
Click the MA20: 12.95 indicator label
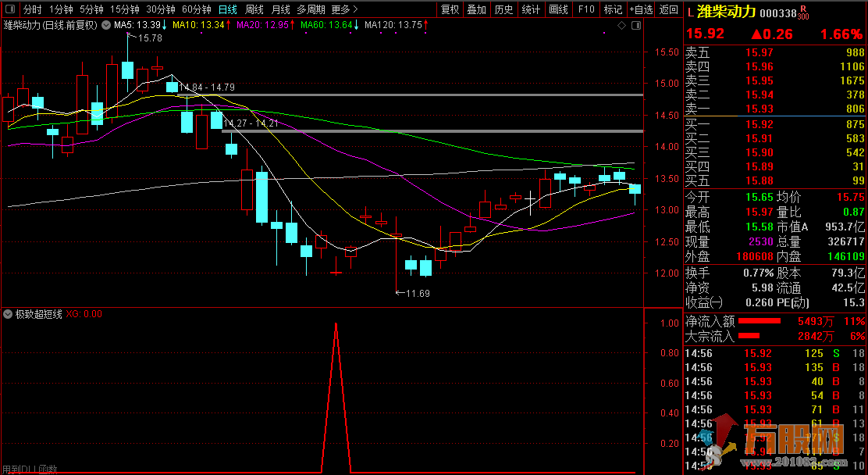point(265,25)
